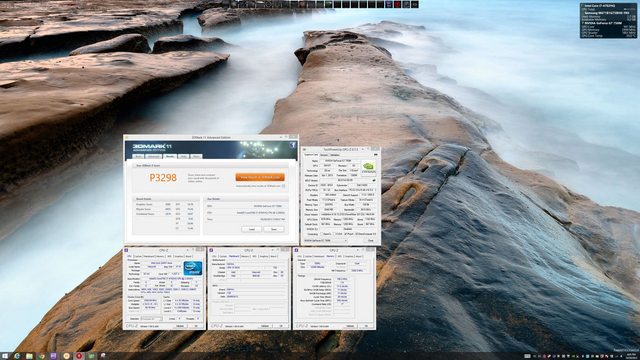Open File Explorer from the taskbar

coord(29,356)
